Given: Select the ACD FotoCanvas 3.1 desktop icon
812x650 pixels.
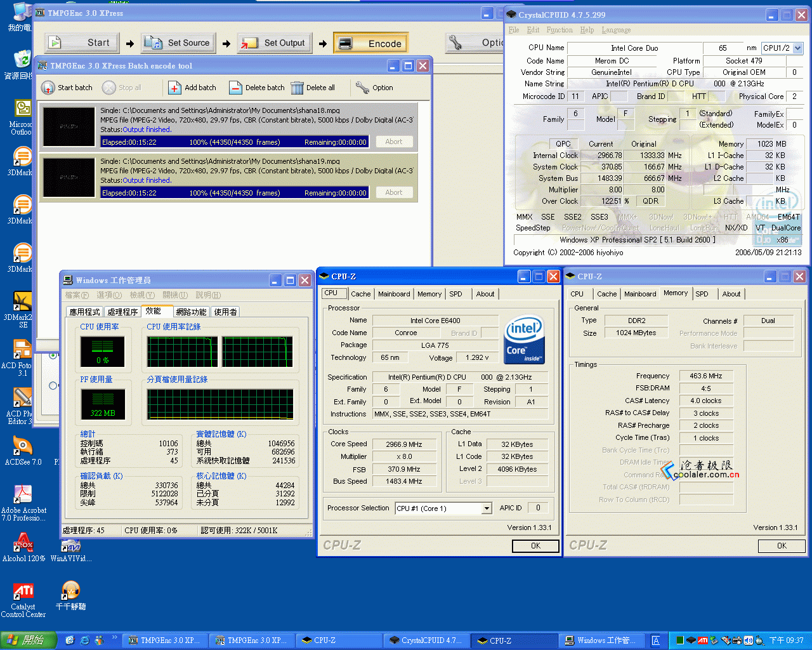Looking at the screenshot, I should coord(18,358).
